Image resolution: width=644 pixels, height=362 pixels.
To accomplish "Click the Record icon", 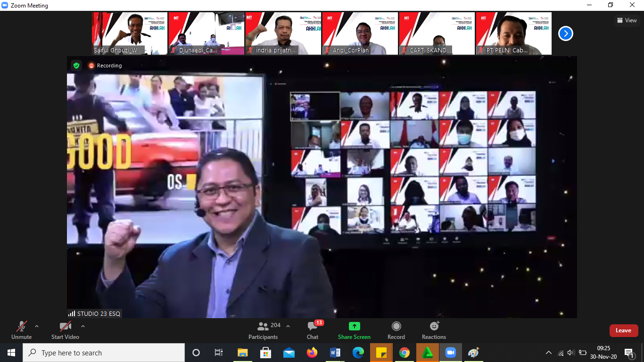I will (396, 326).
